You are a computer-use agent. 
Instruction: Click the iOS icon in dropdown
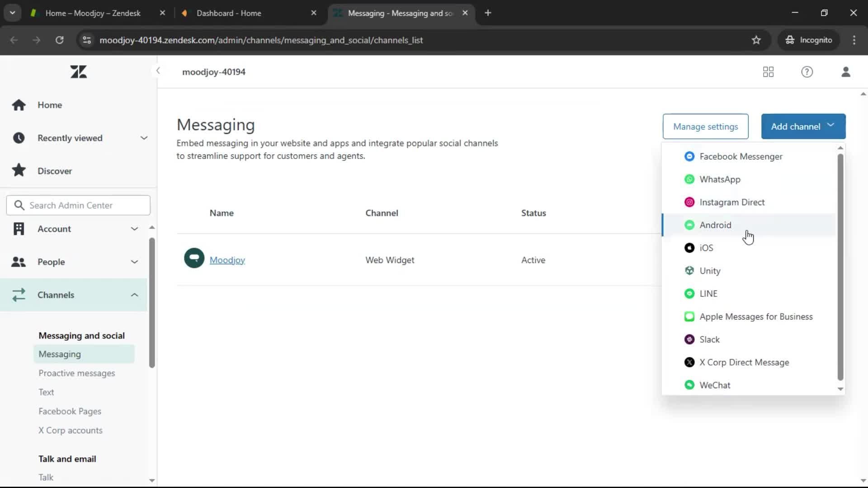coord(689,248)
